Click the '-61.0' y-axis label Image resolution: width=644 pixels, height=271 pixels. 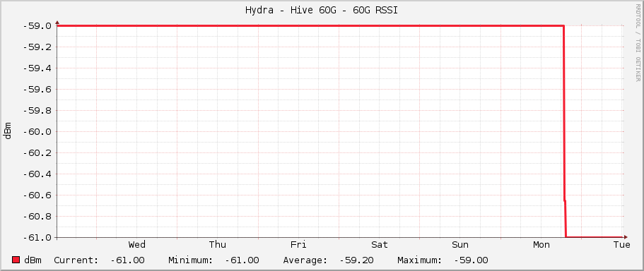[x=37, y=237]
